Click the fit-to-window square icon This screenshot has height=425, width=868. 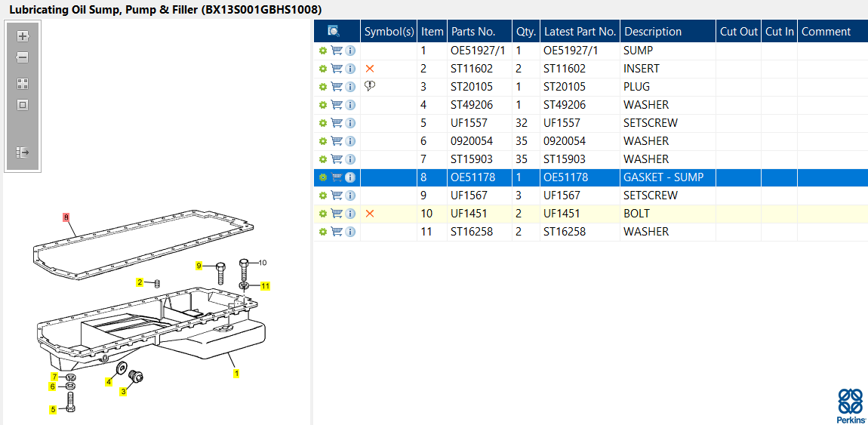23,105
